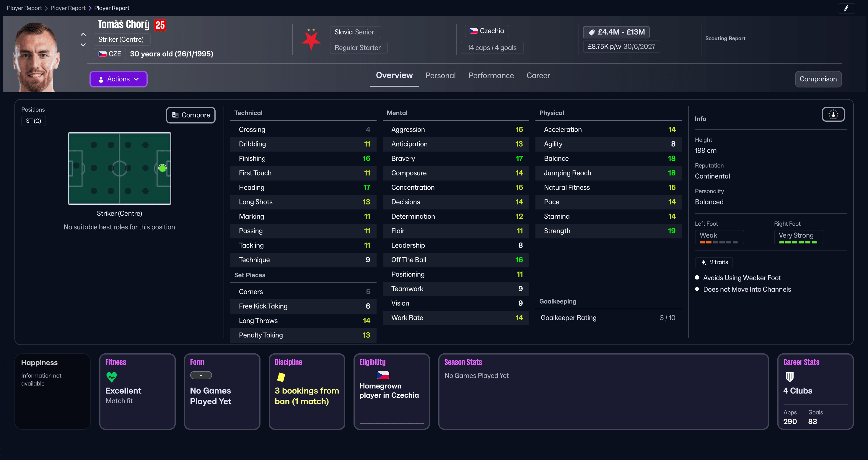Click the up chevron beside player portrait
The width and height of the screenshot is (868, 460).
click(83, 34)
